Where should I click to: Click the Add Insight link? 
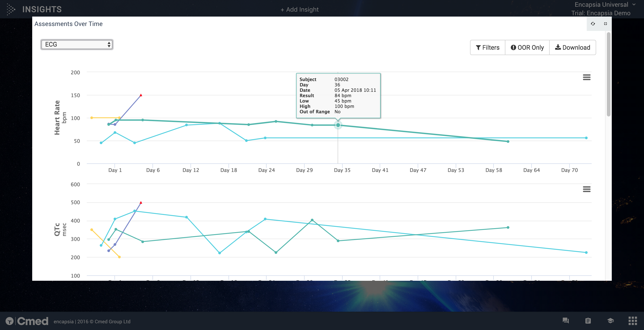299,9
